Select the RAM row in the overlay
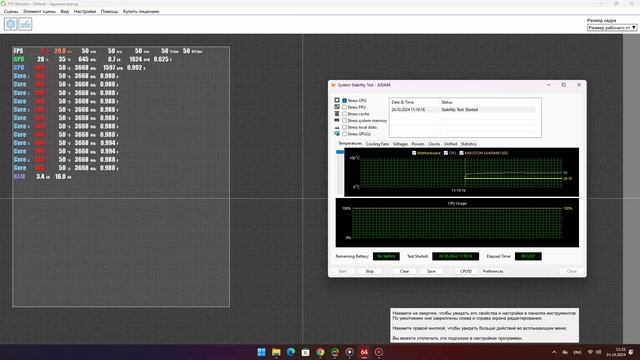This screenshot has width=640, height=360. [x=43, y=177]
